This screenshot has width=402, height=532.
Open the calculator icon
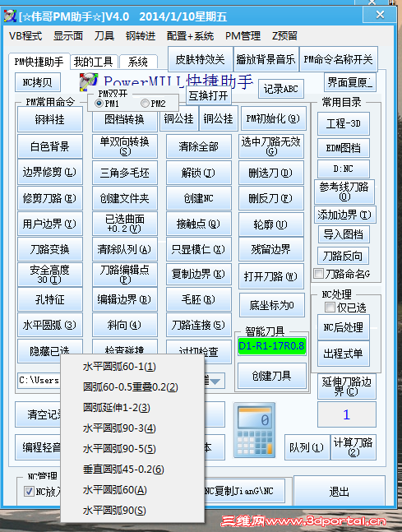(x=254, y=430)
